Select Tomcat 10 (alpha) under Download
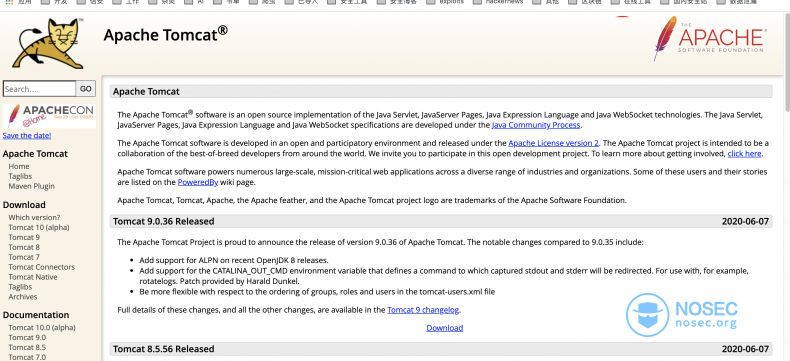The image size is (790, 361). [x=39, y=228]
